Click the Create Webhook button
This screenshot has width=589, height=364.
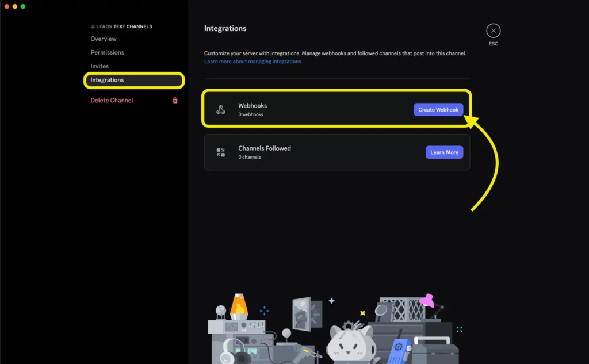click(x=438, y=109)
